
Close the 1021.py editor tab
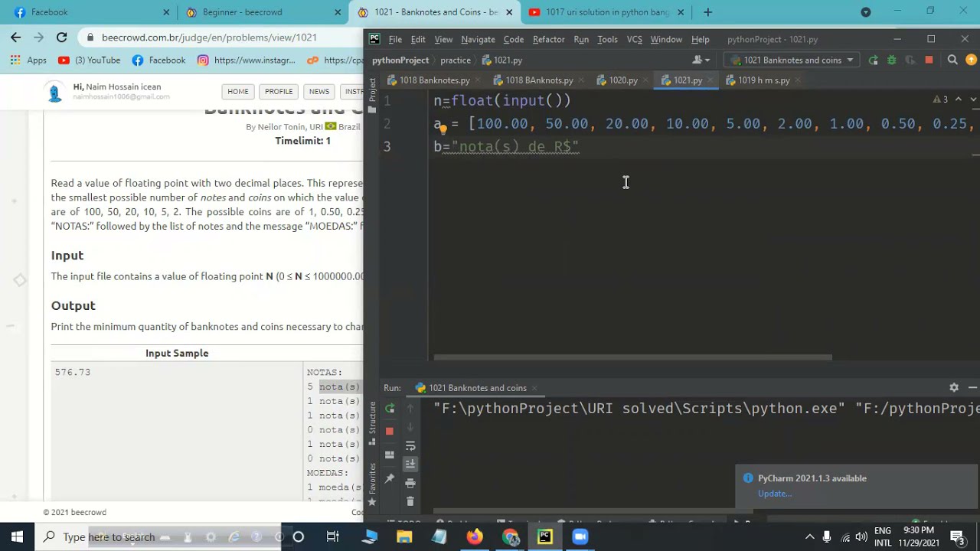[710, 80]
